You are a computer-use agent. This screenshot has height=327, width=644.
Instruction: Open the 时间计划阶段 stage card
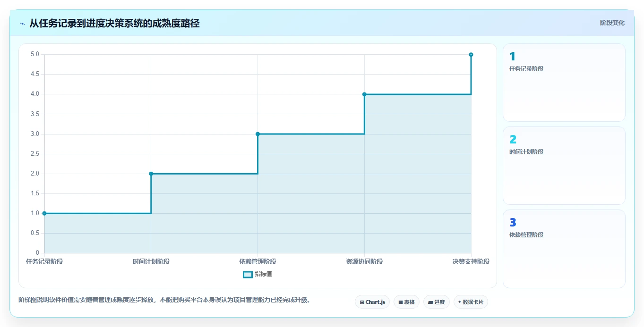click(564, 166)
